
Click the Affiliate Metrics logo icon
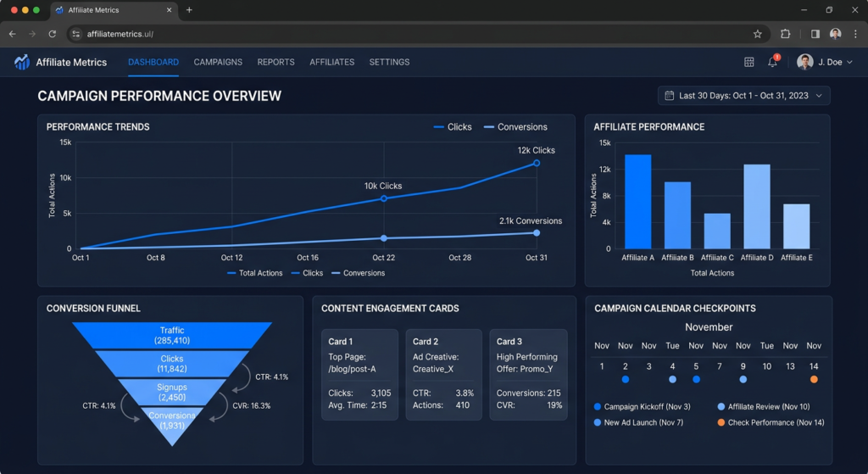[22, 62]
